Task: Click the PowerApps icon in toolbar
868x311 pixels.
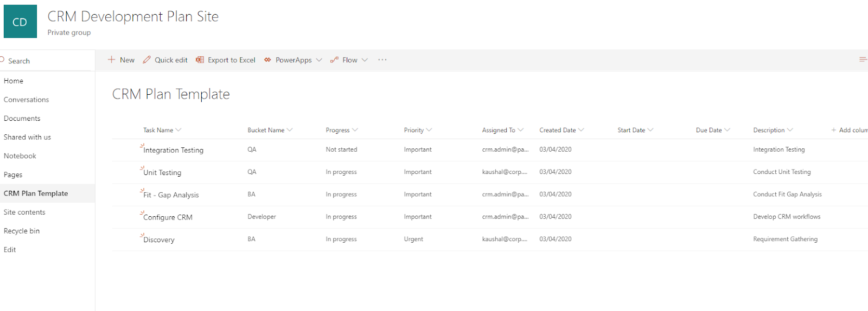Action: (267, 60)
